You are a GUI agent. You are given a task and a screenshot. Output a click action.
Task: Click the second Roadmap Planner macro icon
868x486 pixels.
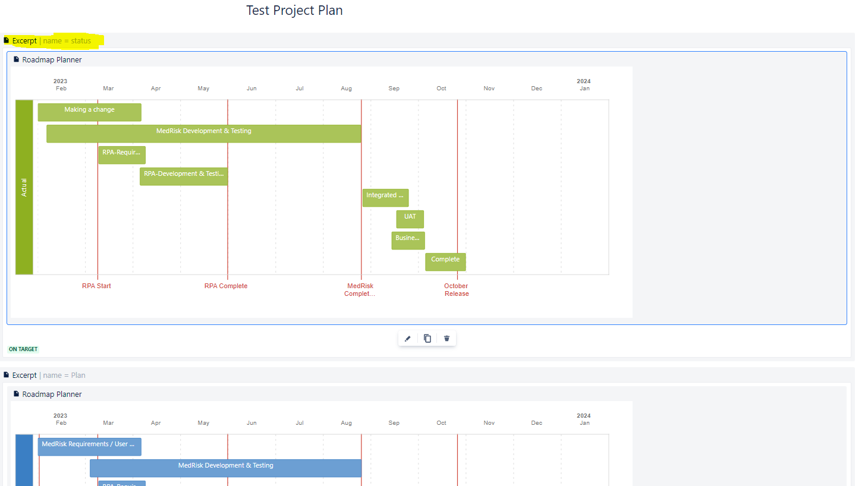click(17, 394)
